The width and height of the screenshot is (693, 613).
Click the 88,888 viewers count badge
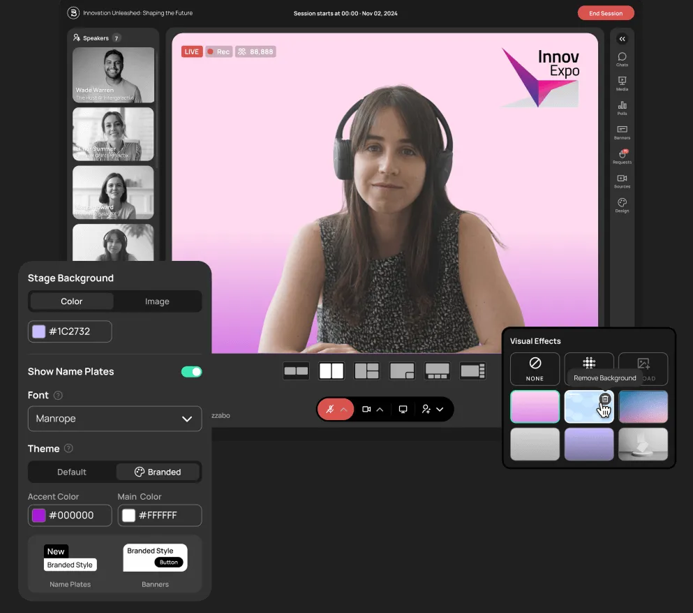(255, 52)
